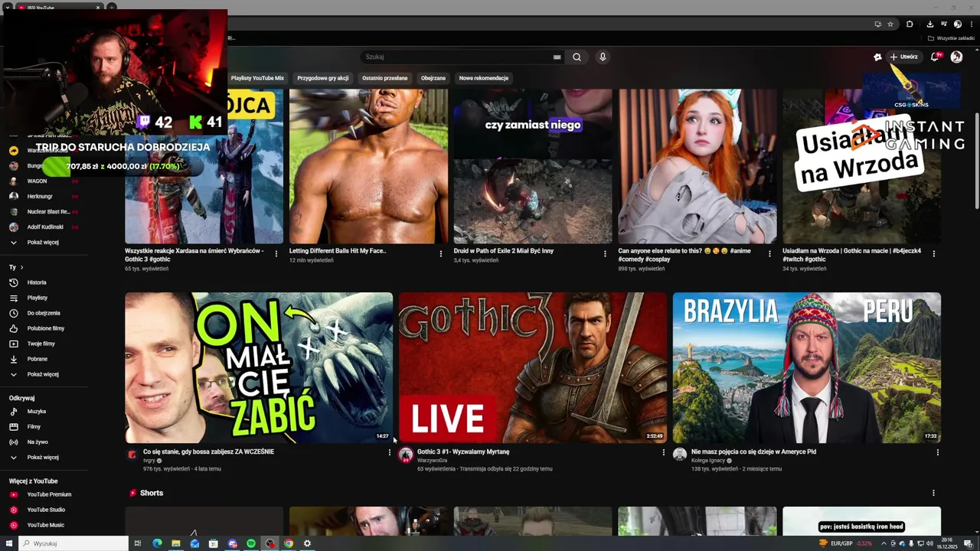980x551 pixels.
Task: Open options for Gothic 3 #1 stream
Action: 664,452
